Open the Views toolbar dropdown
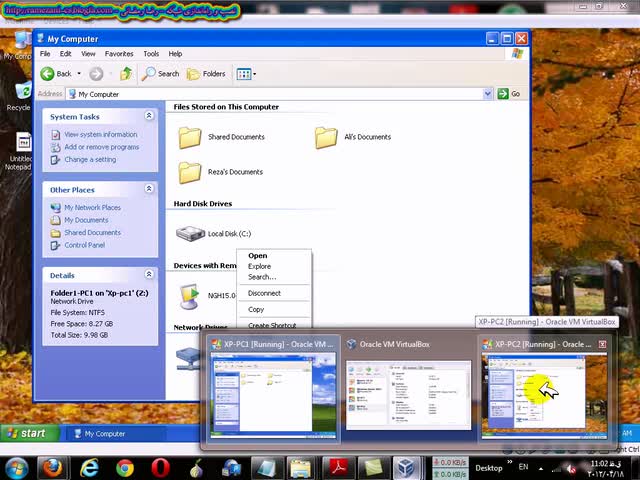 (x=246, y=74)
